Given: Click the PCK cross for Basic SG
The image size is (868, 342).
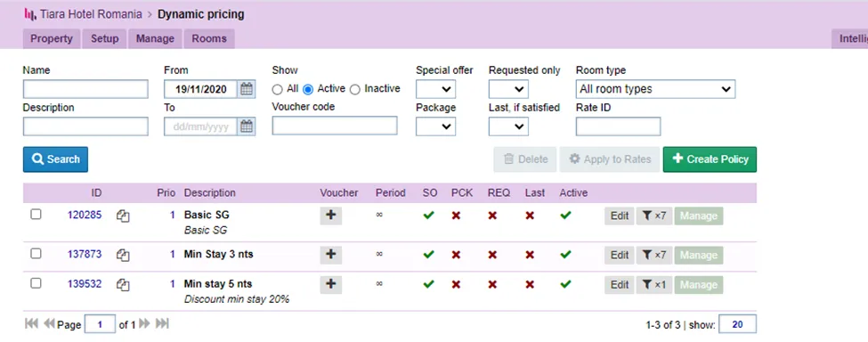Looking at the screenshot, I should pyautogui.click(x=456, y=216).
